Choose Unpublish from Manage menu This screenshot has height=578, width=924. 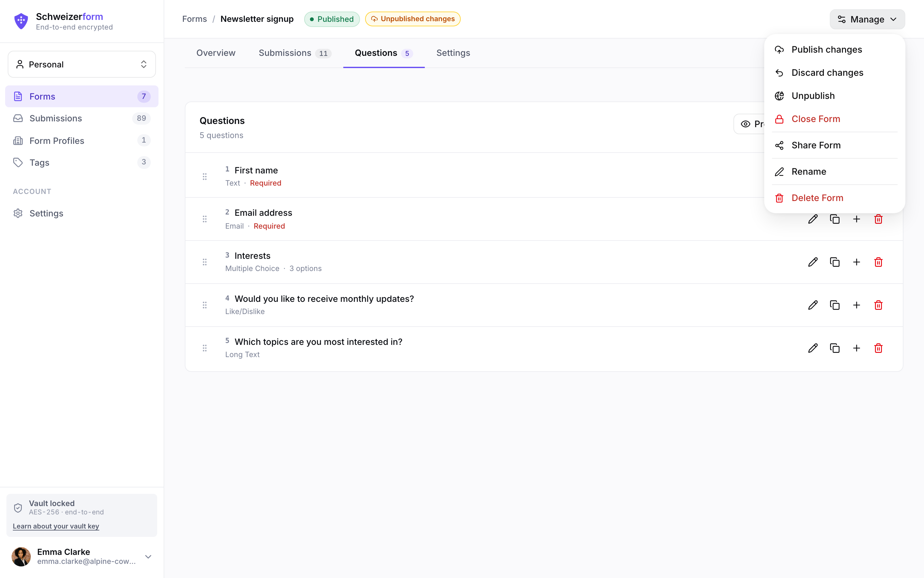point(835,96)
